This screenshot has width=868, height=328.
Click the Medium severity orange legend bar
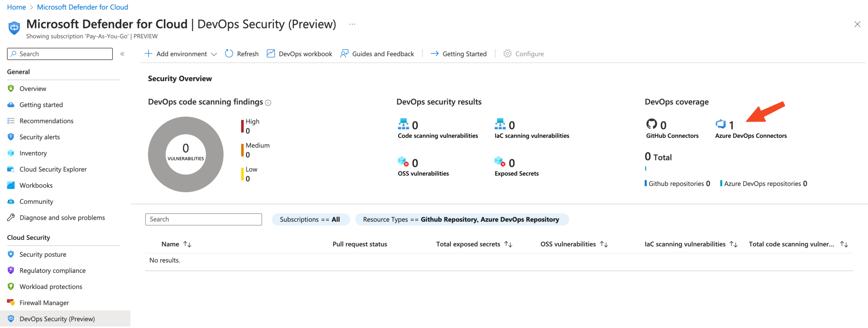tap(243, 150)
